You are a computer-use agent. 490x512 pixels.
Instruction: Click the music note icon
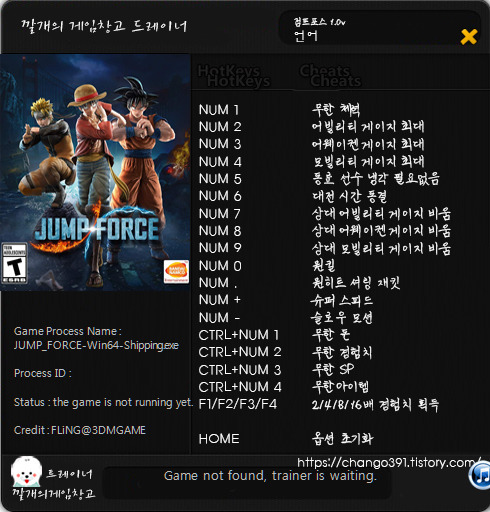tap(480, 475)
